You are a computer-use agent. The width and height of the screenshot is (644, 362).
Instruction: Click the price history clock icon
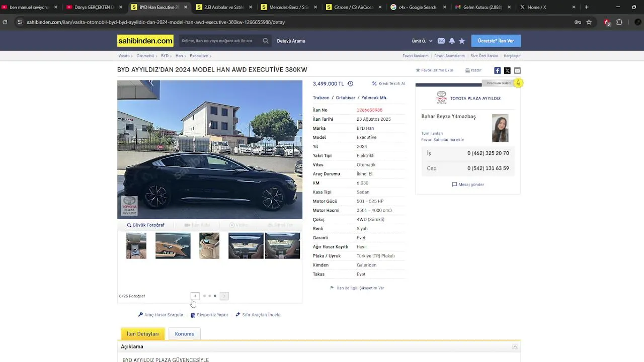[x=350, y=84]
